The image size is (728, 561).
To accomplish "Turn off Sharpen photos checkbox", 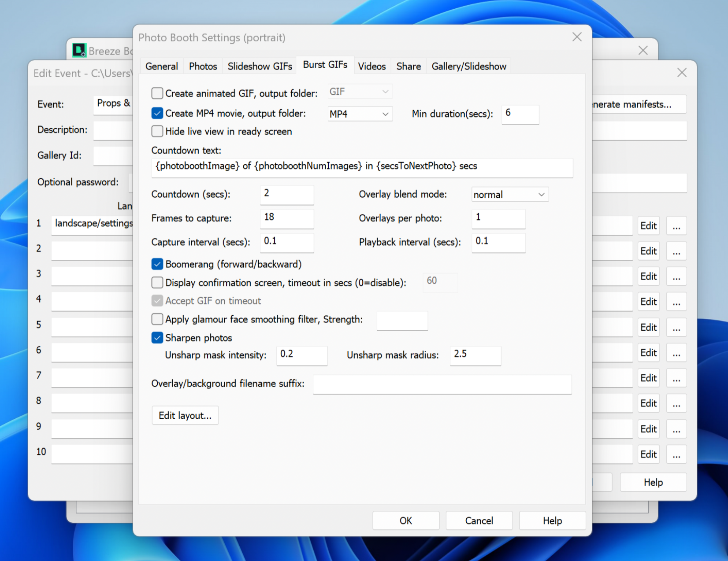I will (157, 338).
